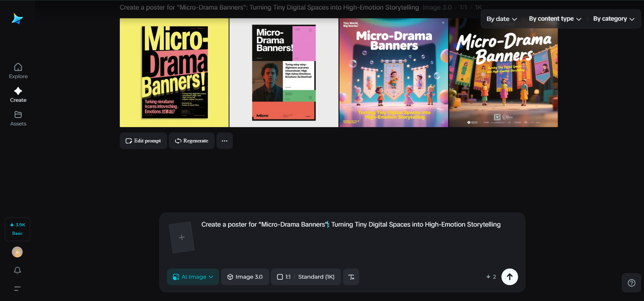Click the Edit prompt button
The width and height of the screenshot is (644, 301).
tap(143, 141)
